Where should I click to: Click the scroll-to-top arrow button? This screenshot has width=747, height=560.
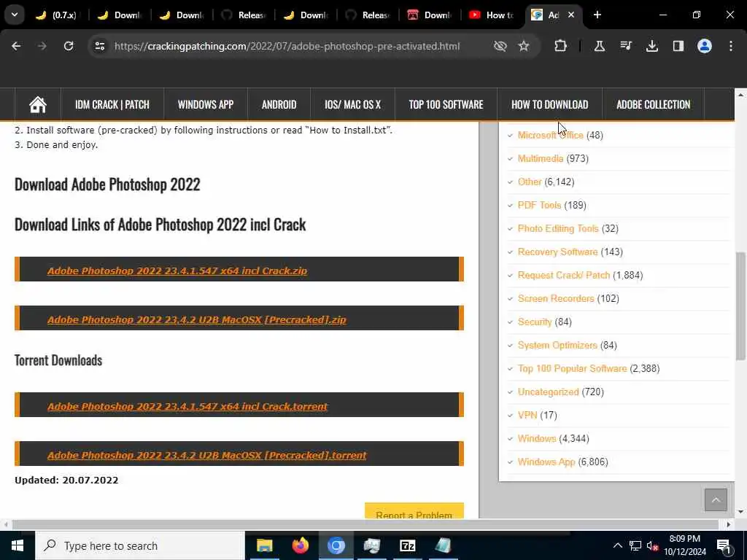tap(716, 499)
